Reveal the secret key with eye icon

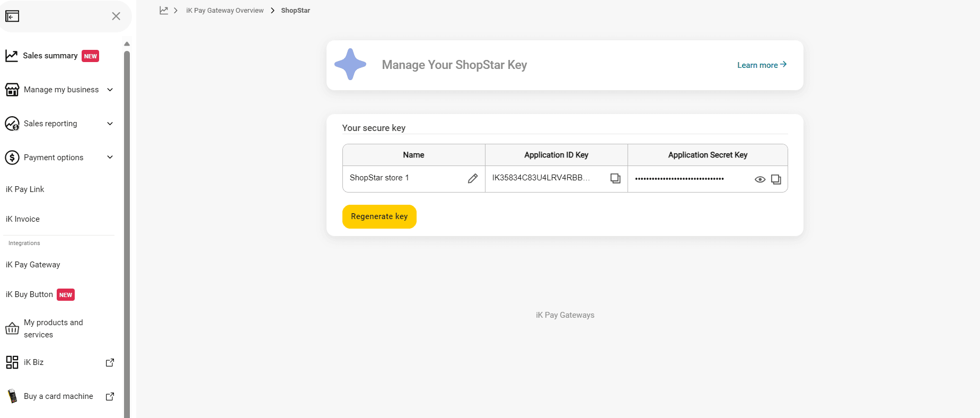click(x=760, y=179)
